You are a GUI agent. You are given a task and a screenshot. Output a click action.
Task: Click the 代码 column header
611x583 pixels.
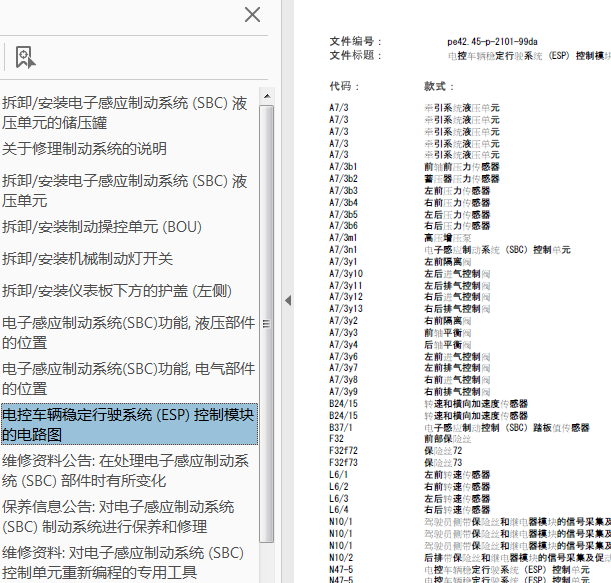click(344, 86)
